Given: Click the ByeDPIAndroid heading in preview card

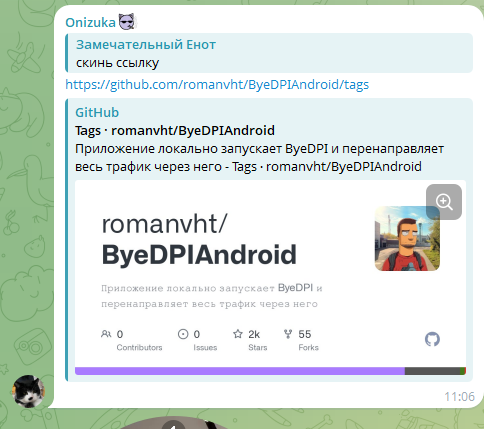Looking at the screenshot, I should point(199,254).
